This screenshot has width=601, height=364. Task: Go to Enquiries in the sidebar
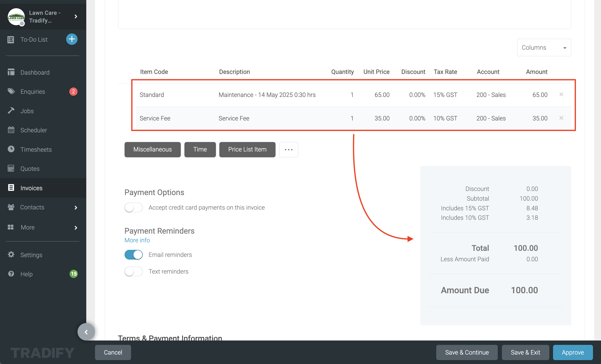[33, 92]
